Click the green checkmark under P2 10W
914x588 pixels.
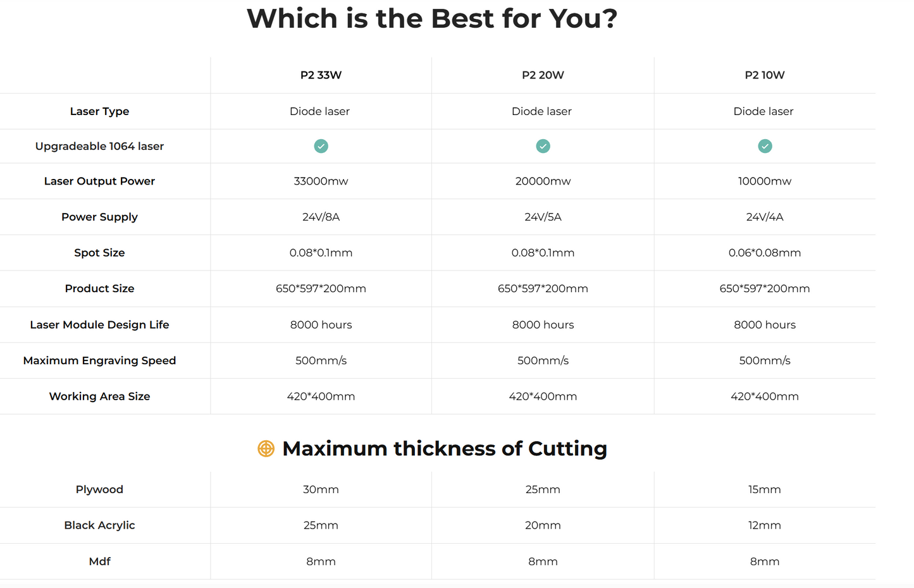click(x=765, y=146)
